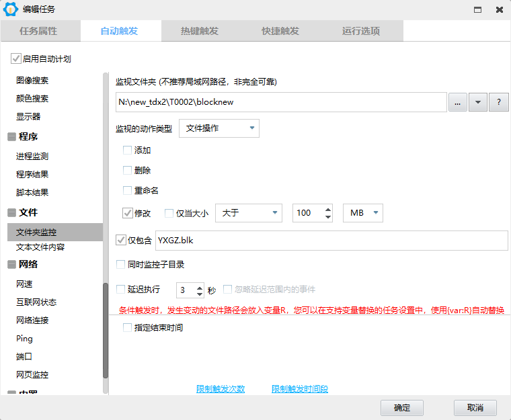Switch to the 任务属性 tab

click(x=40, y=31)
